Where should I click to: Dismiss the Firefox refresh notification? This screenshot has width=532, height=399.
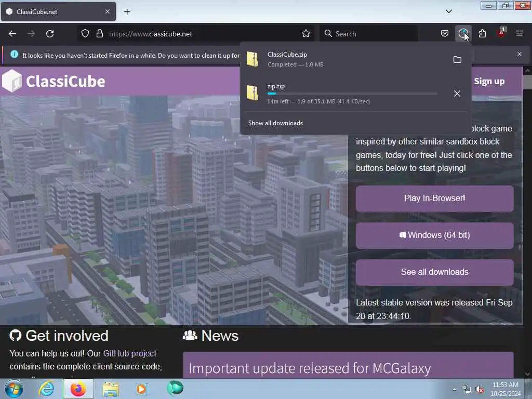519,54
